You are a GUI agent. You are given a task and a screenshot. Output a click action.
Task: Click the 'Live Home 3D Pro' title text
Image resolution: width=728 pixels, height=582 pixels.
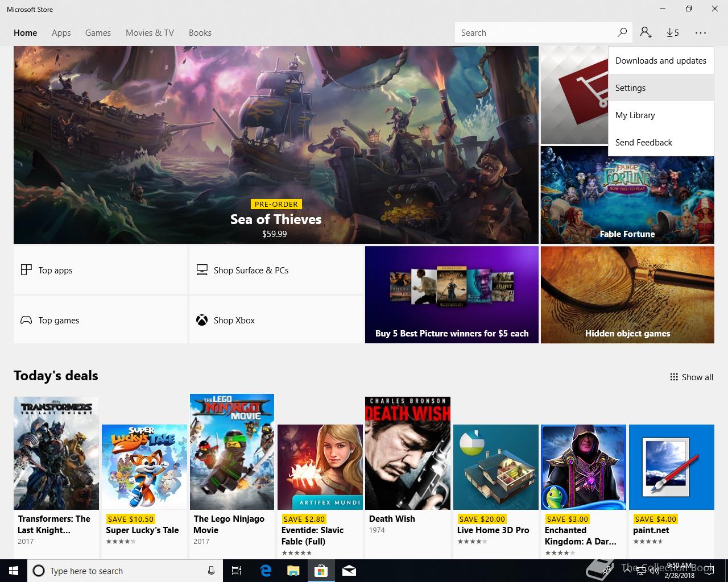pos(493,530)
